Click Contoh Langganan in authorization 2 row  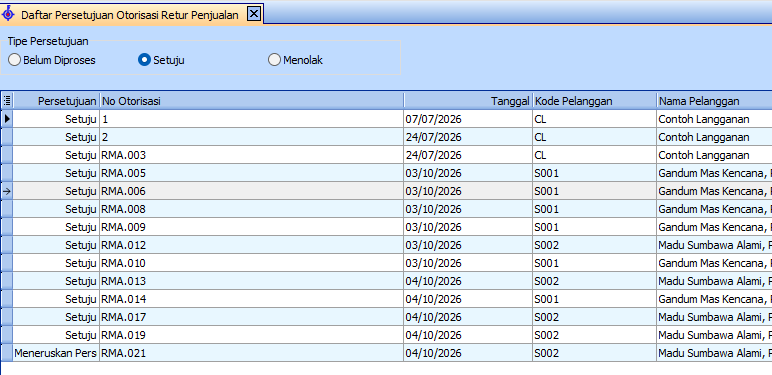pos(714,137)
